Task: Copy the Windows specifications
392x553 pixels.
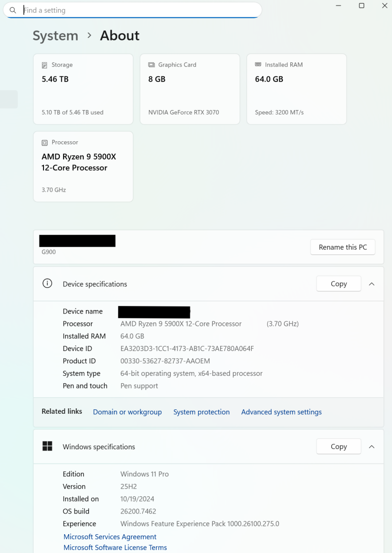Action: pos(339,447)
